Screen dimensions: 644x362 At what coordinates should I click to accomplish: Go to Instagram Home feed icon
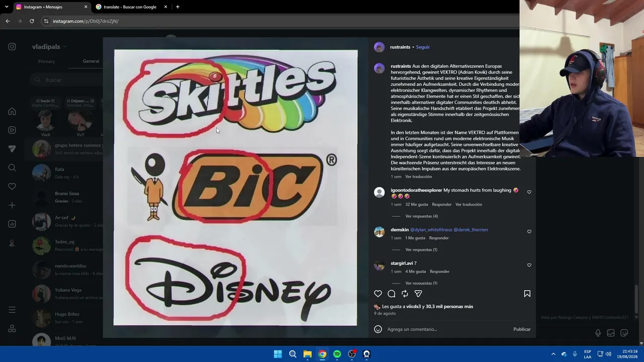point(12,111)
